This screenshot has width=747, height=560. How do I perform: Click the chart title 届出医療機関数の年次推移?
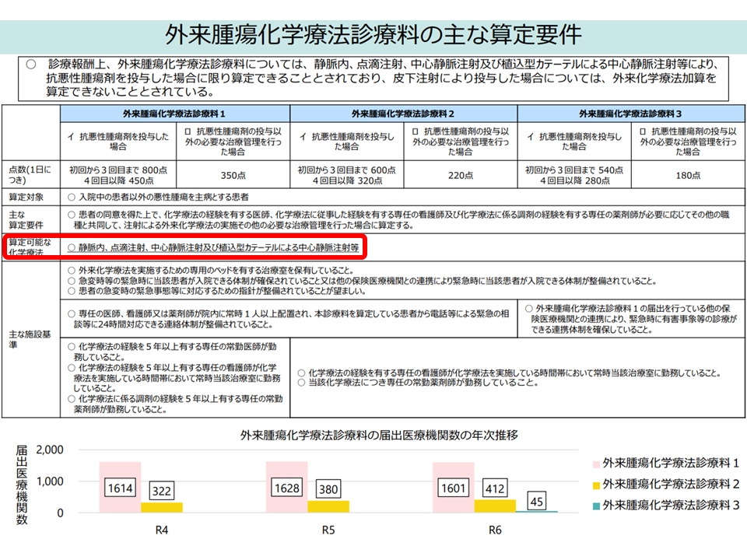[x=379, y=435]
